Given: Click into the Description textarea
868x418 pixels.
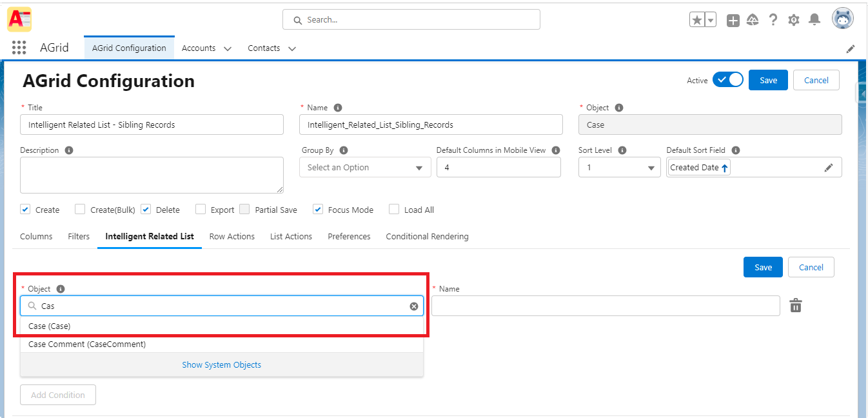Looking at the screenshot, I should pyautogui.click(x=152, y=175).
